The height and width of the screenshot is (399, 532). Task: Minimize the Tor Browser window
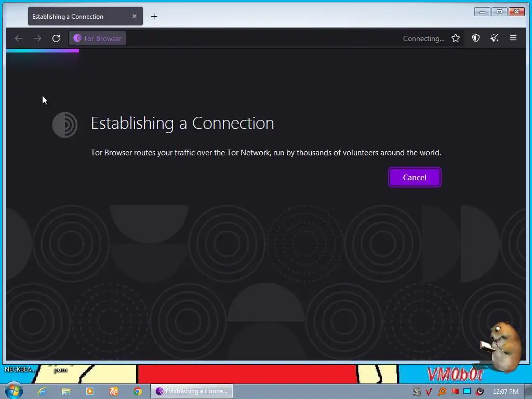click(x=482, y=12)
